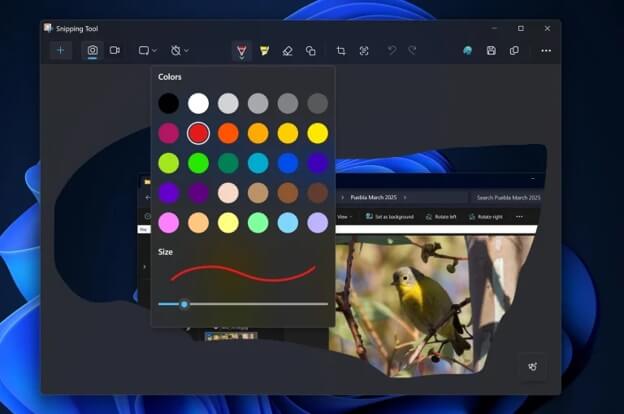Choose the bright green swatch
This screenshot has width=624, height=414.
coord(198,163)
